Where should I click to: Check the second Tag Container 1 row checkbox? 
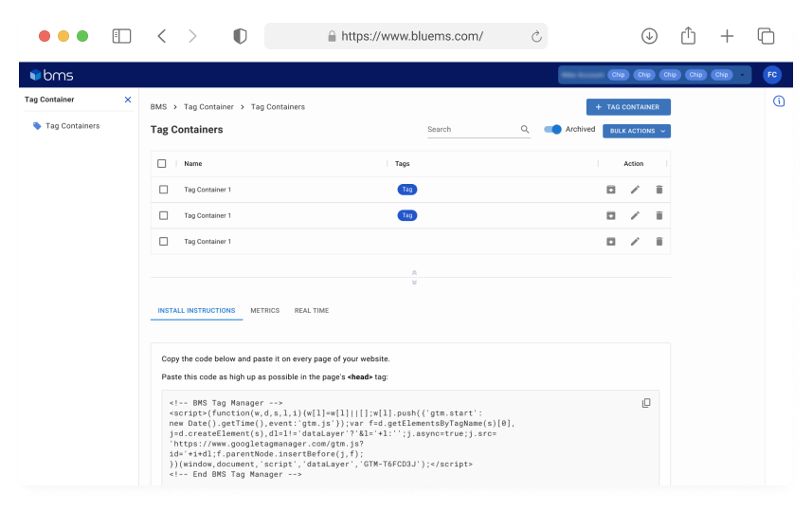tap(164, 215)
